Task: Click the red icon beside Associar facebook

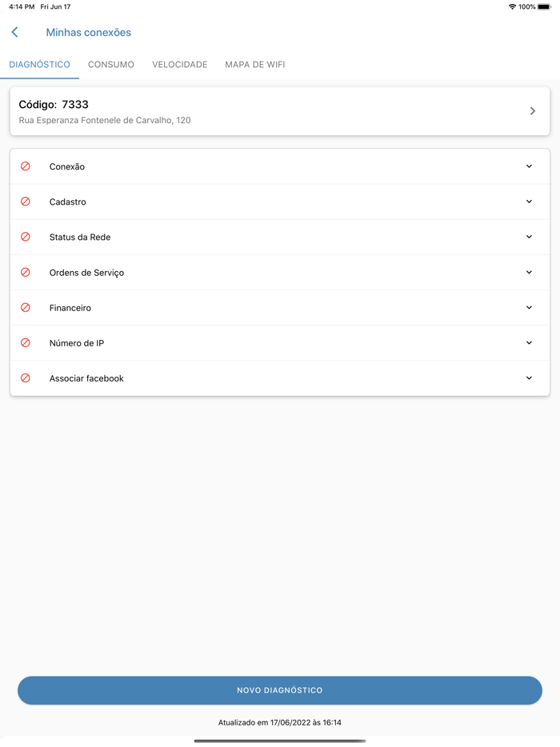Action: (26, 377)
